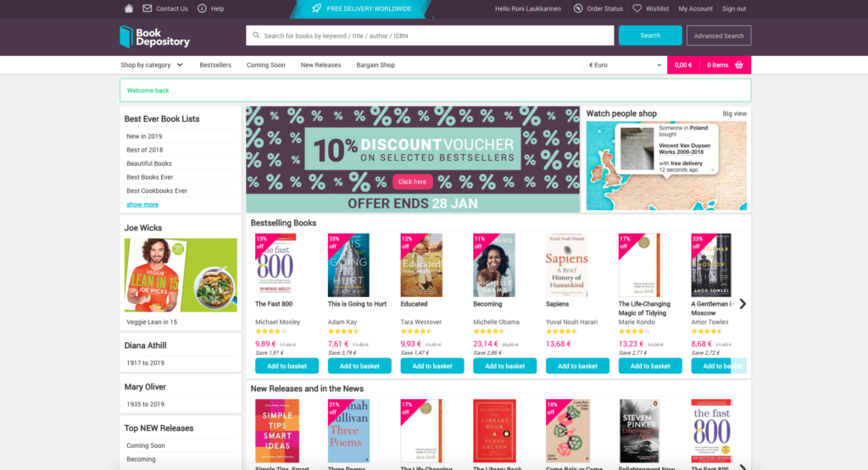Open the shopping basket icon
Image resolution: width=868 pixels, height=470 pixels.
click(x=739, y=65)
